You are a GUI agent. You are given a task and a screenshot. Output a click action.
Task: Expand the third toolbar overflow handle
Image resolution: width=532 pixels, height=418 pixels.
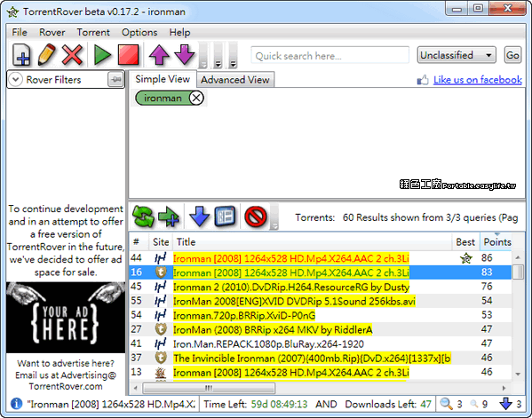click(233, 55)
